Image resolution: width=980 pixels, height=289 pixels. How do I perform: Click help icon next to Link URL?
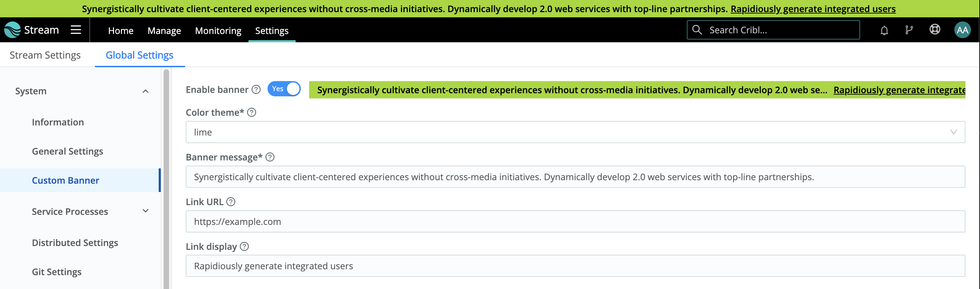click(x=231, y=202)
